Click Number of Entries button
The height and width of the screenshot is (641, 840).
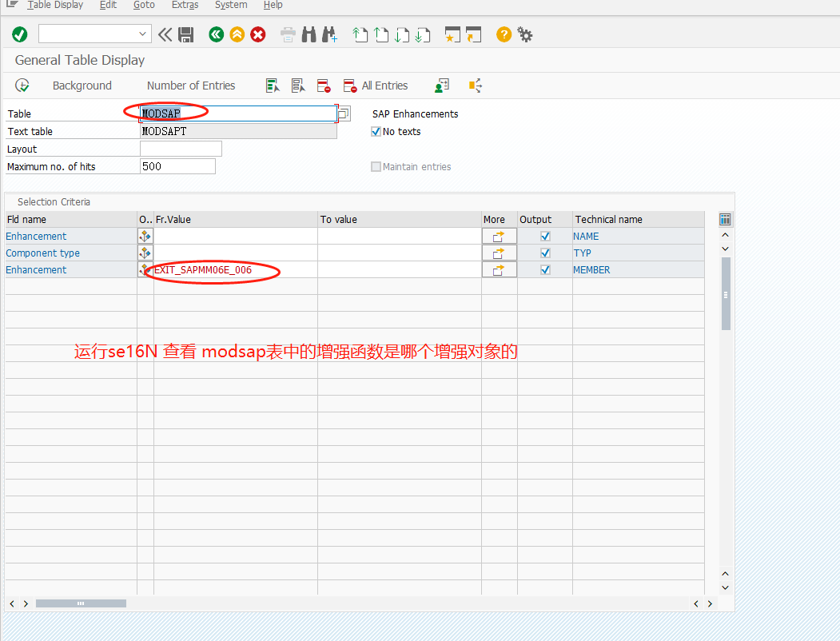pos(191,86)
